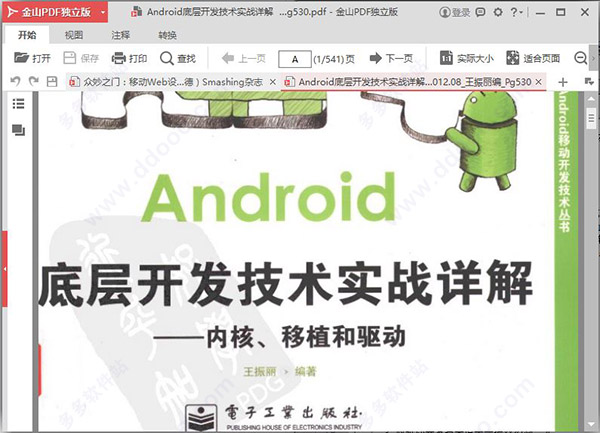This screenshot has height=433, width=600.
Task: Click the undo arrow icon
Action: [15, 81]
